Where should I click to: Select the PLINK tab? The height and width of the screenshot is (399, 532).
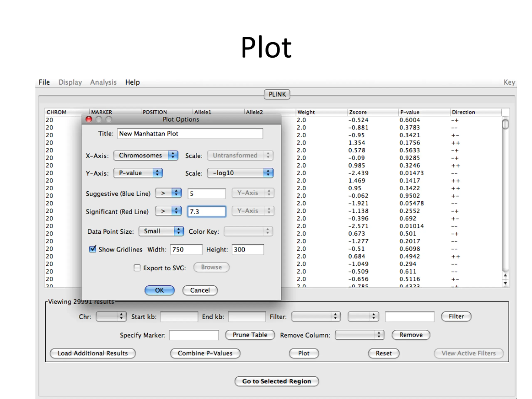pyautogui.click(x=277, y=94)
